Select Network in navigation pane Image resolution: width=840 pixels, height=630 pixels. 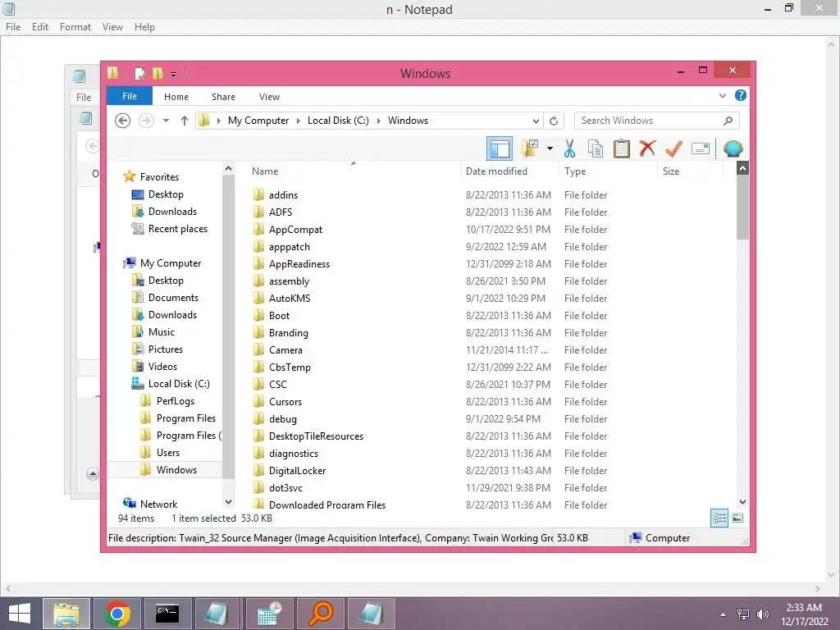click(x=151, y=504)
